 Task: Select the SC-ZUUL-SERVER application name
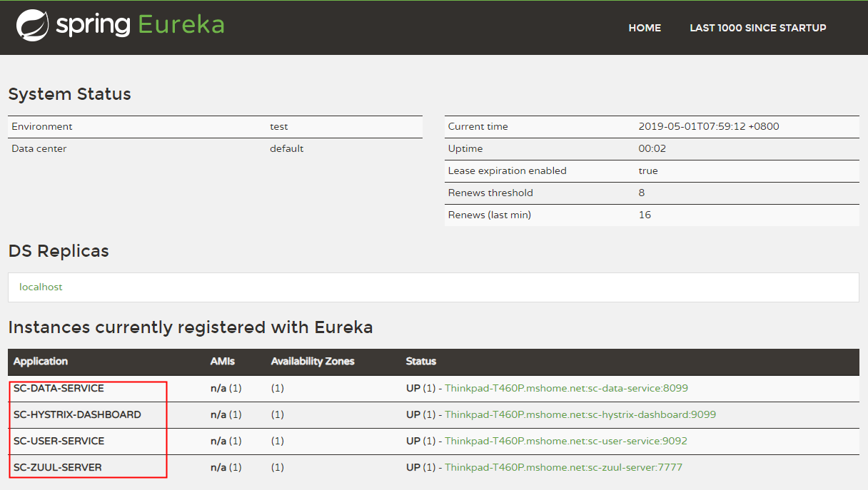pos(58,467)
